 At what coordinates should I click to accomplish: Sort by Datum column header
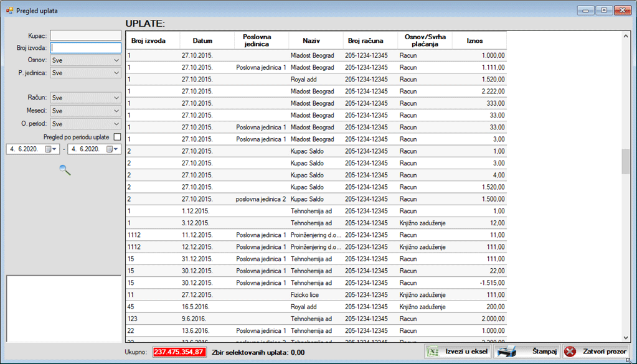[207, 40]
